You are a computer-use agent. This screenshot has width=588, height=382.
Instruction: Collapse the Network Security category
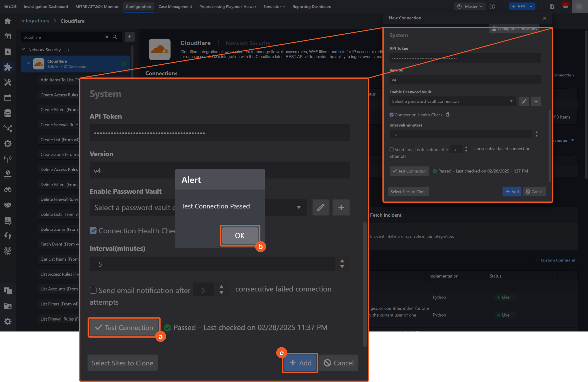coord(24,50)
